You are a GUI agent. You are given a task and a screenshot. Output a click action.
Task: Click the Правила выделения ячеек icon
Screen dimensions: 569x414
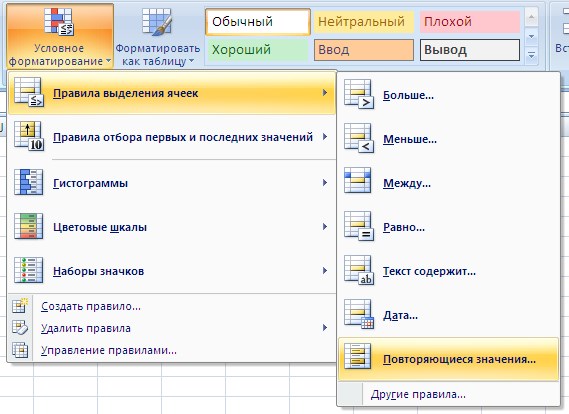click(29, 93)
